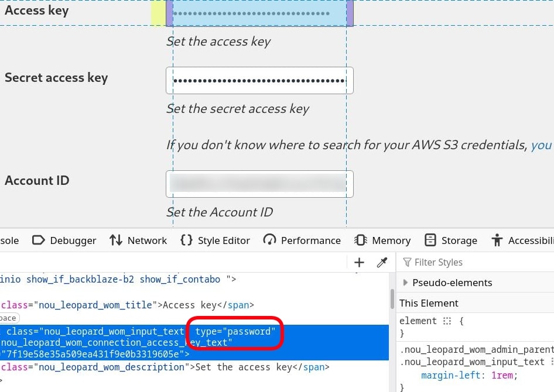Pick a page color with the eyedropper
Screen dimensions: 554x392
(382, 263)
